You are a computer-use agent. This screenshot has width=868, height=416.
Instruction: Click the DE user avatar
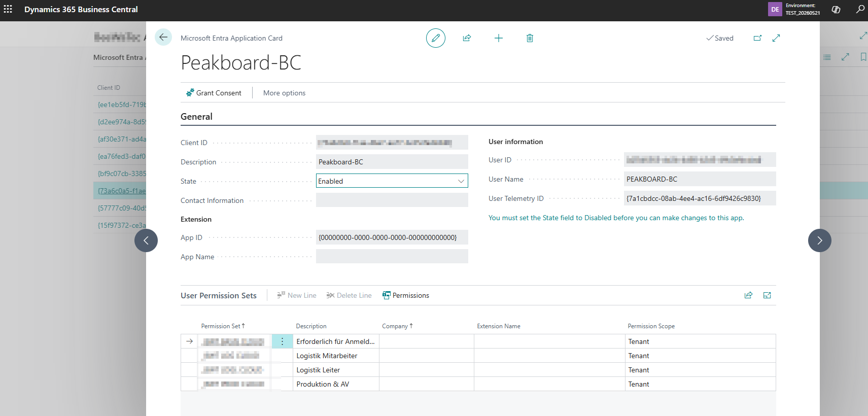[x=775, y=9]
